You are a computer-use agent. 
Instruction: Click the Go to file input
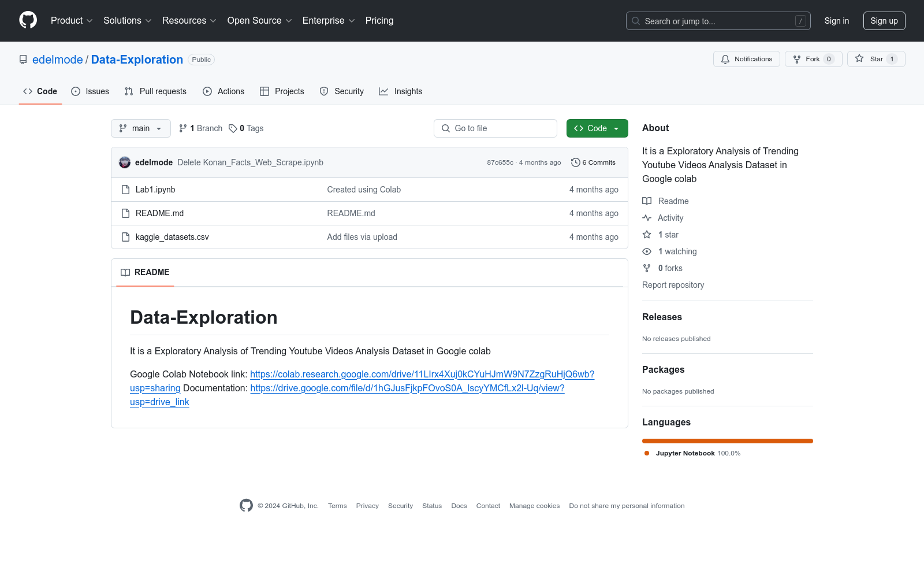pyautogui.click(x=495, y=128)
